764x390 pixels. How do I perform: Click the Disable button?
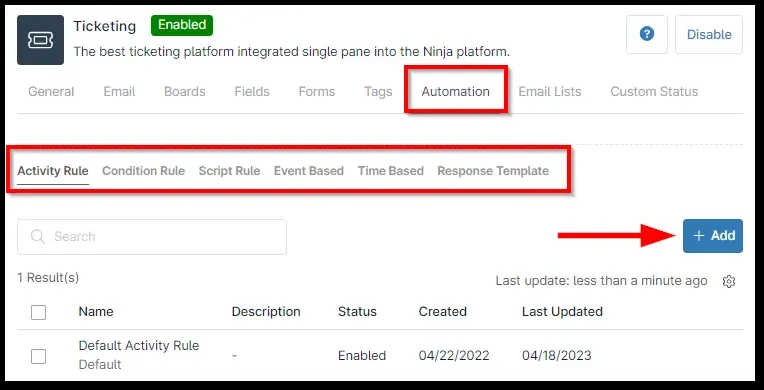tap(709, 34)
